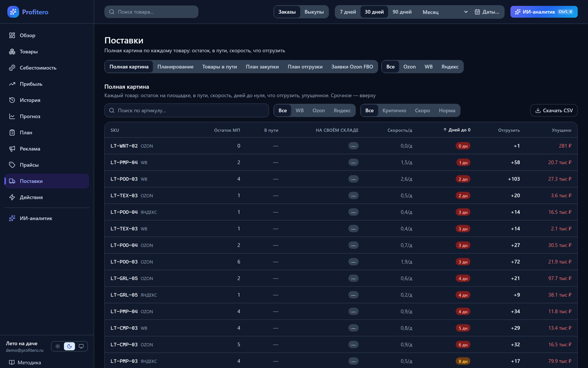Image resolution: width=588 pixels, height=368 pixels.
Task: Click download icon in Скачать CSV
Action: coord(538,111)
